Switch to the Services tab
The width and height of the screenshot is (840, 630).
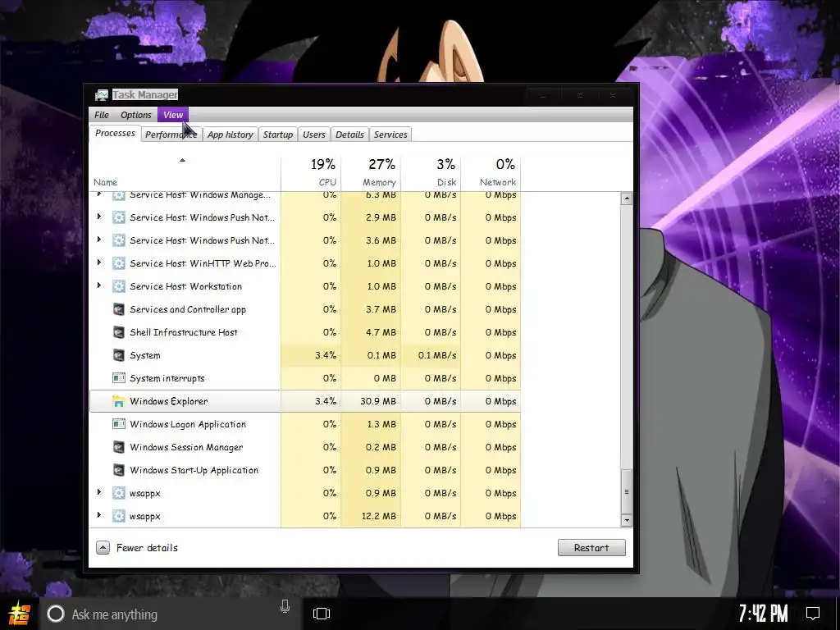pos(390,135)
